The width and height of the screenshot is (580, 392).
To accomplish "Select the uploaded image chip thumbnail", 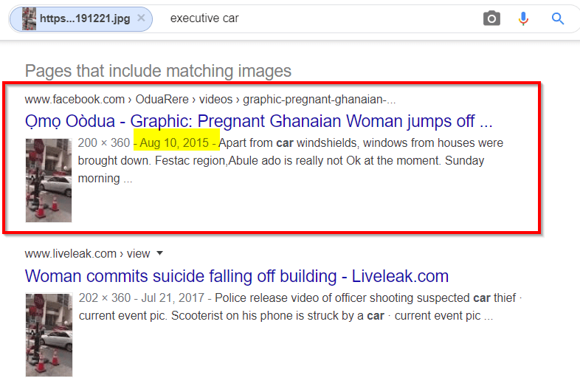I will [x=29, y=18].
